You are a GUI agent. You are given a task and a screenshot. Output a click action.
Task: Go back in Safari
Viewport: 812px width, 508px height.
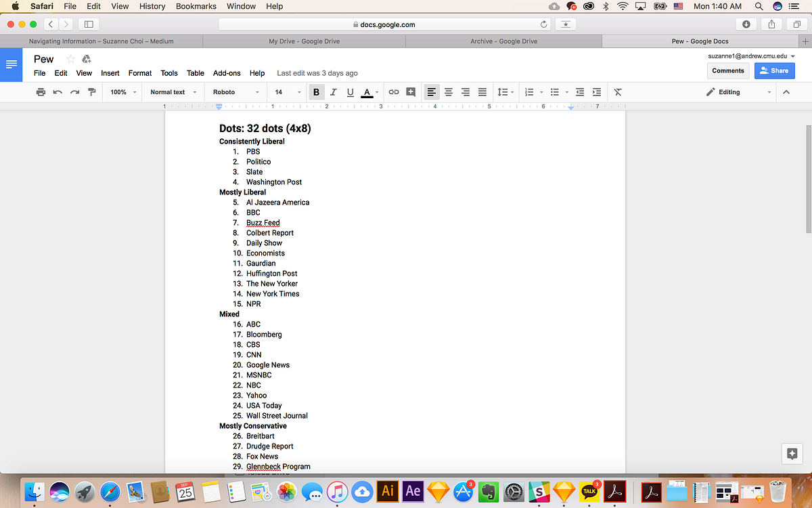pos(51,24)
